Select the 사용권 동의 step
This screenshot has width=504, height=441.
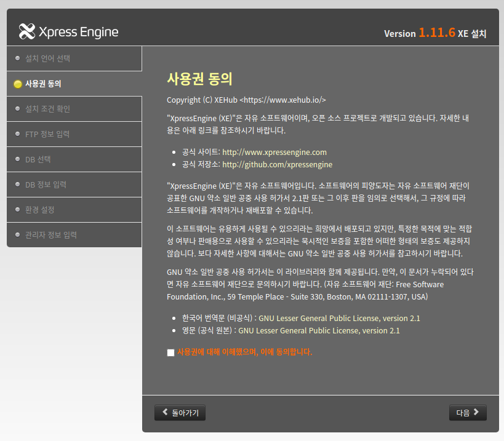[74, 84]
